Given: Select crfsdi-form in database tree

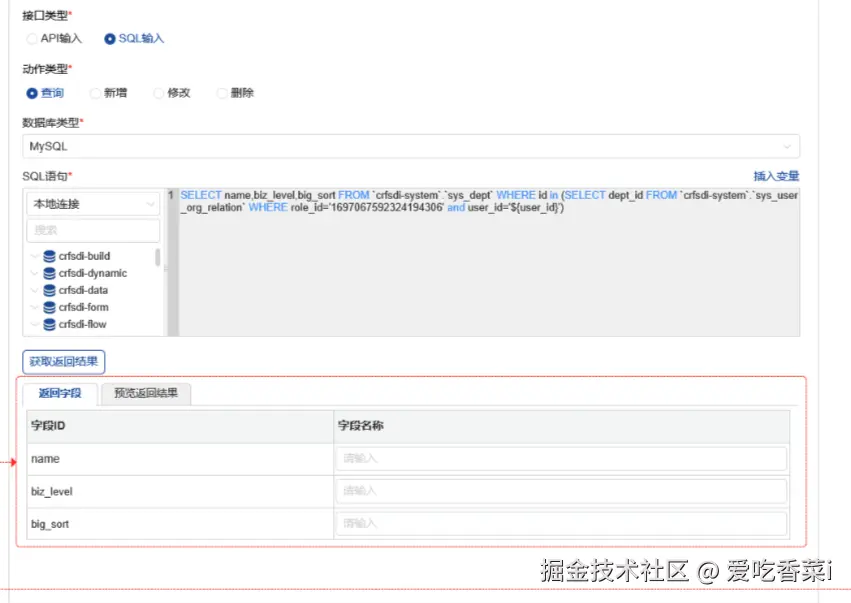Looking at the screenshot, I should pos(84,307).
